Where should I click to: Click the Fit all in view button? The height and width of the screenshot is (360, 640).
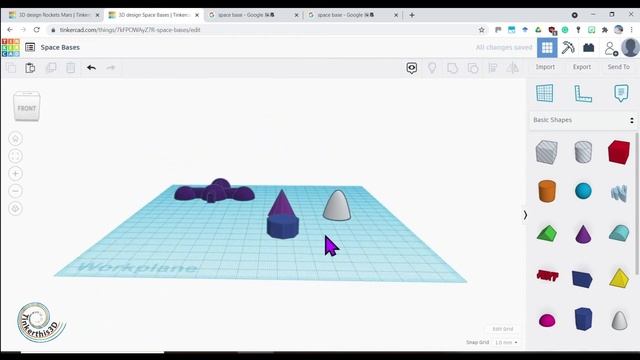pyautogui.click(x=16, y=156)
